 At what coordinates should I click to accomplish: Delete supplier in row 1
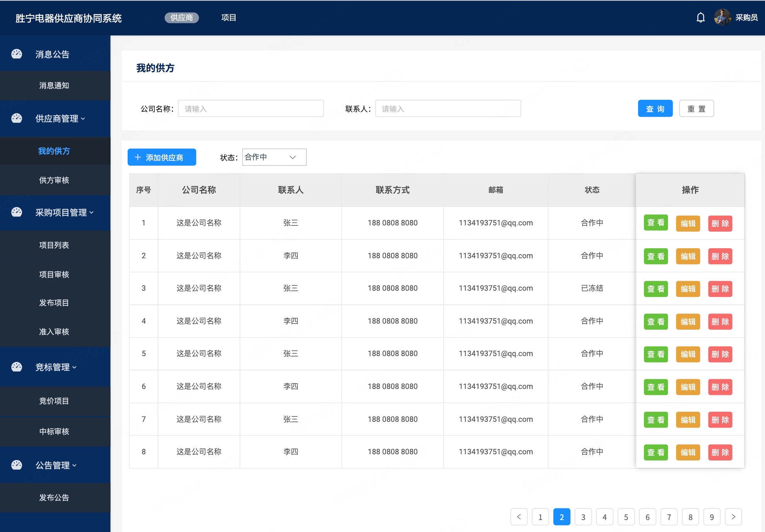click(x=720, y=223)
